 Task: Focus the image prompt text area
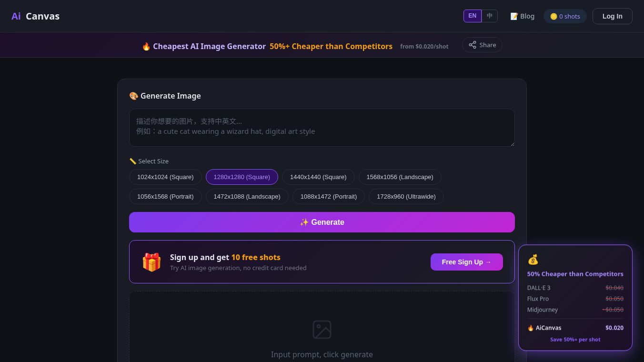point(322,128)
